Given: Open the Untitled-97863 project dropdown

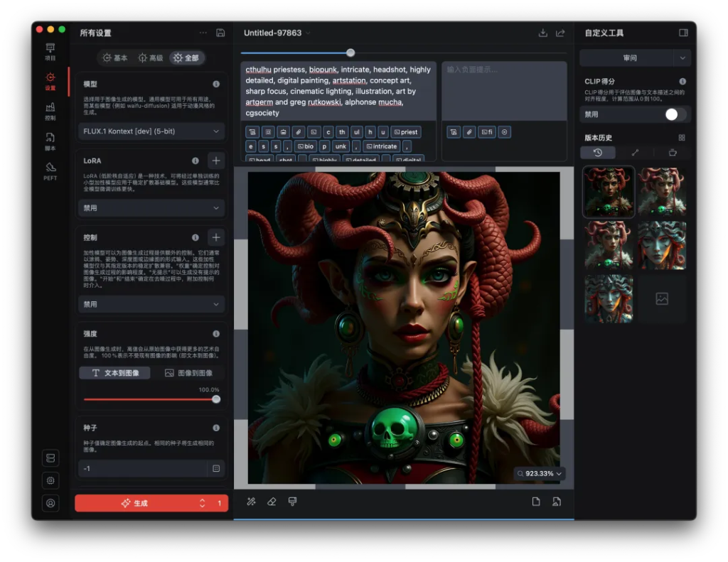Looking at the screenshot, I should (x=277, y=33).
